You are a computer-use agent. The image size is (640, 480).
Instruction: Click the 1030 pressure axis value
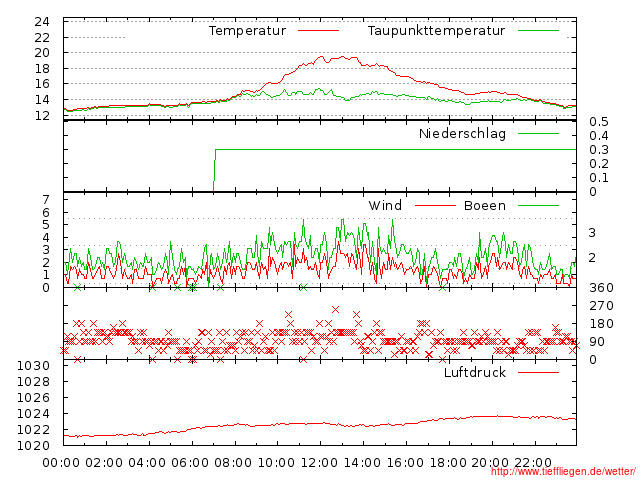pos(33,366)
